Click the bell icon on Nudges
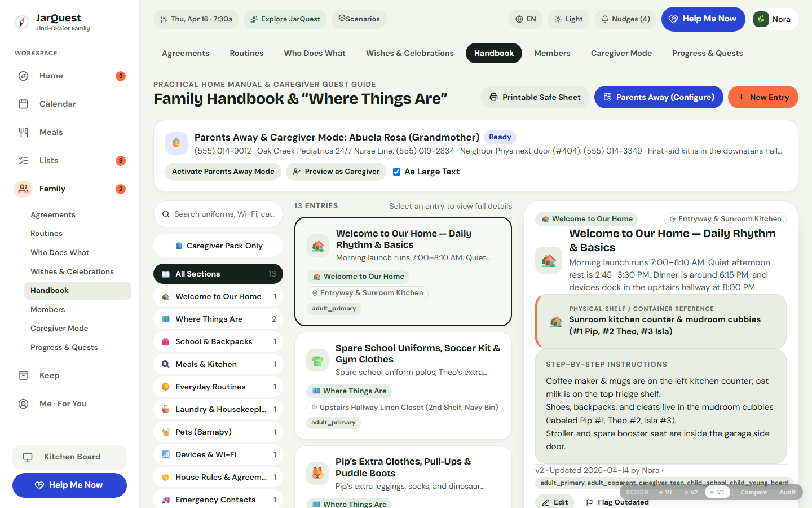This screenshot has width=812, height=508. [x=604, y=19]
